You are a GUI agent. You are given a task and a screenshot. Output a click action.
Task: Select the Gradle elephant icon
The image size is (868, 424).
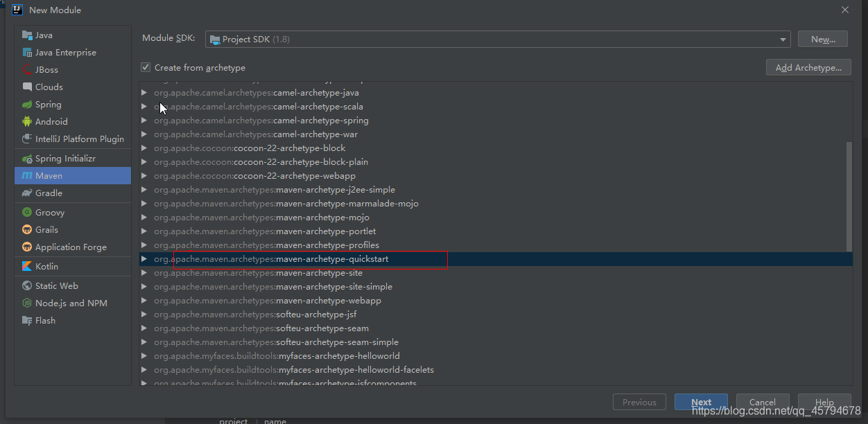[x=27, y=193]
